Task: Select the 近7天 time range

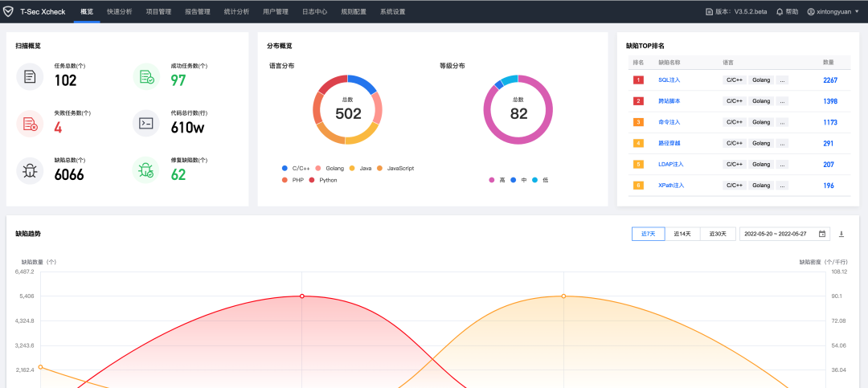Action: click(x=649, y=234)
